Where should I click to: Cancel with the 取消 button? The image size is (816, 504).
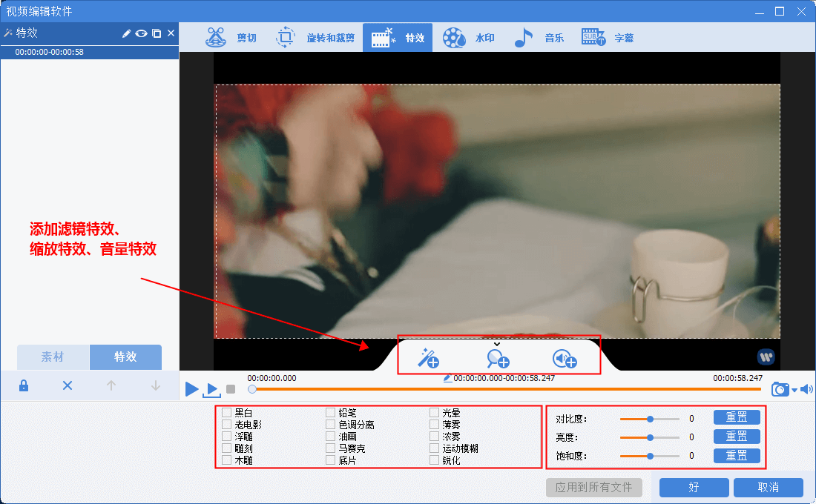click(x=768, y=488)
